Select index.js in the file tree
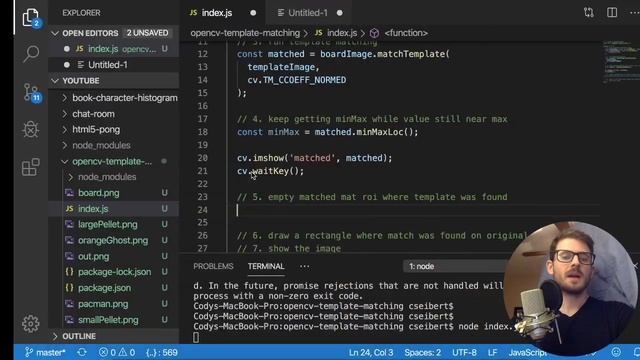This screenshot has height=360, width=640. click(x=113, y=209)
